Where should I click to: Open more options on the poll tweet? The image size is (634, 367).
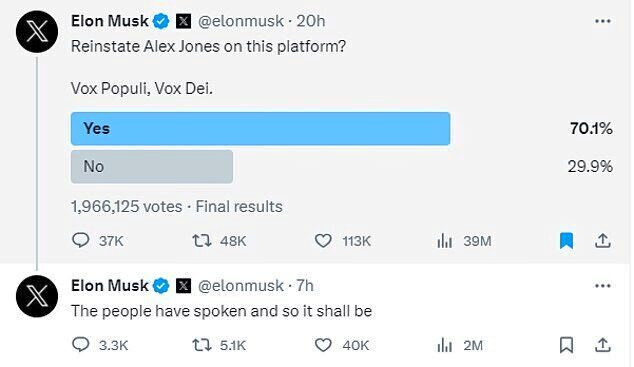point(603,21)
